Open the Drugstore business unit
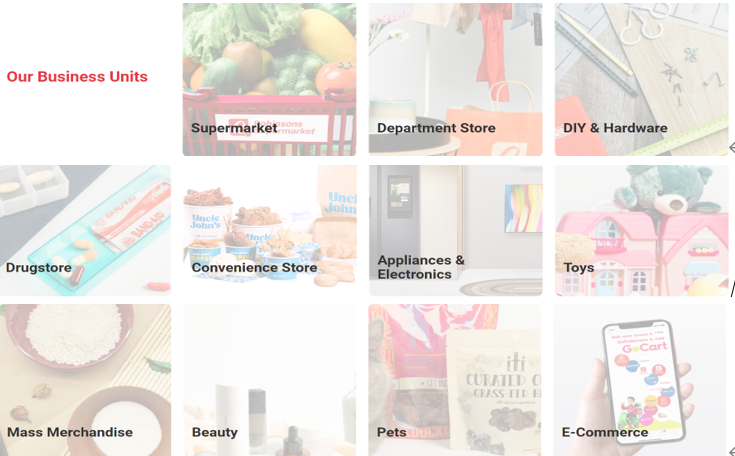The height and width of the screenshot is (456, 735). point(85,230)
